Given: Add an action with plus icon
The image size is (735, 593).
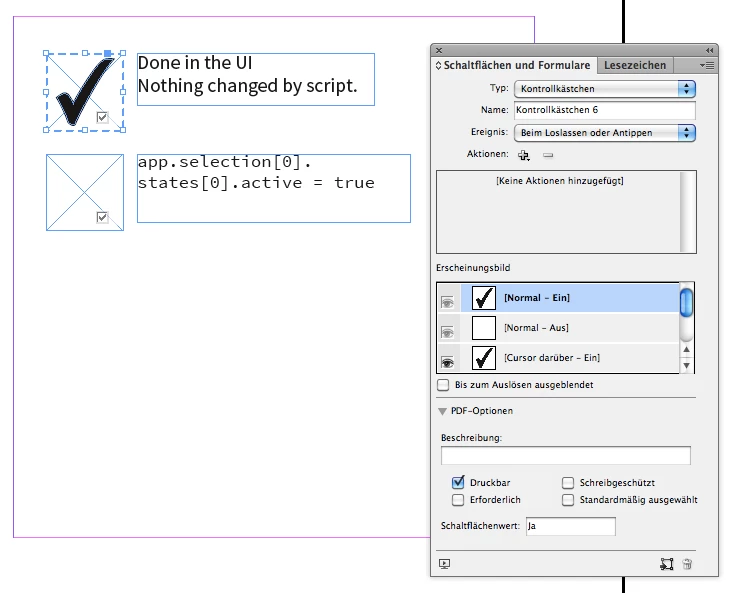Looking at the screenshot, I should tap(524, 155).
